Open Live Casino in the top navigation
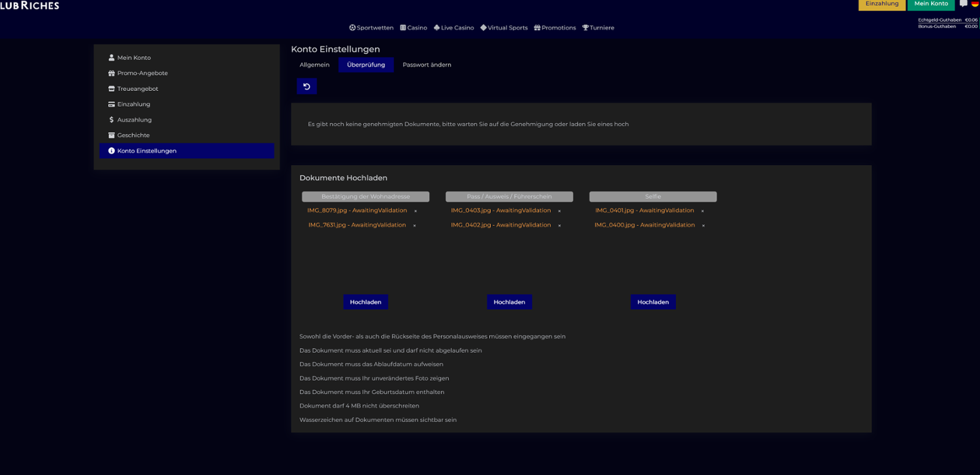 [453, 28]
